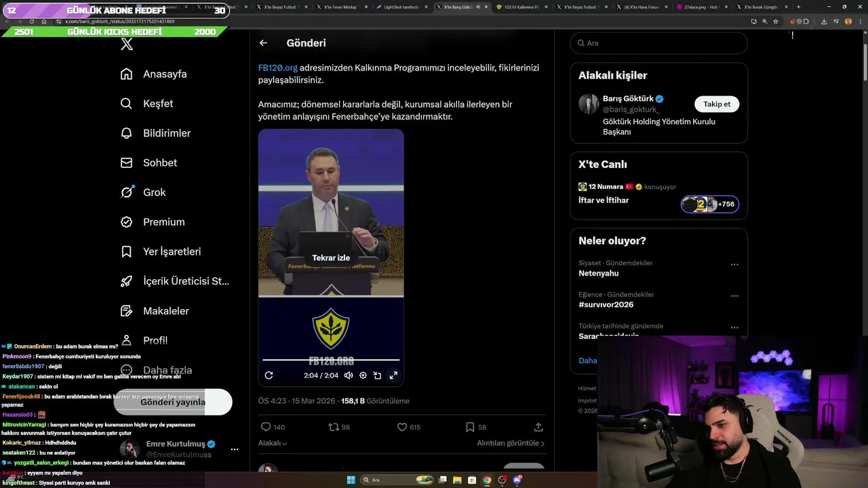Image resolution: width=868 pixels, height=488 pixels.
Task: Click Gönderi yayınla post button
Action: pyautogui.click(x=173, y=402)
